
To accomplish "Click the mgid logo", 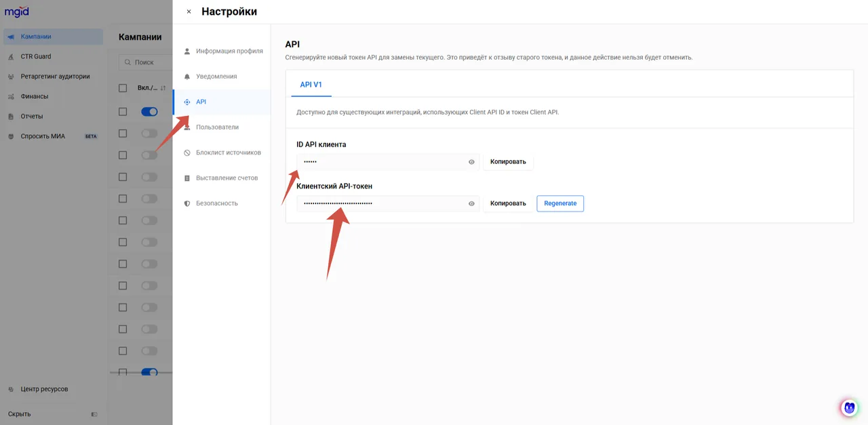I will coord(17,12).
